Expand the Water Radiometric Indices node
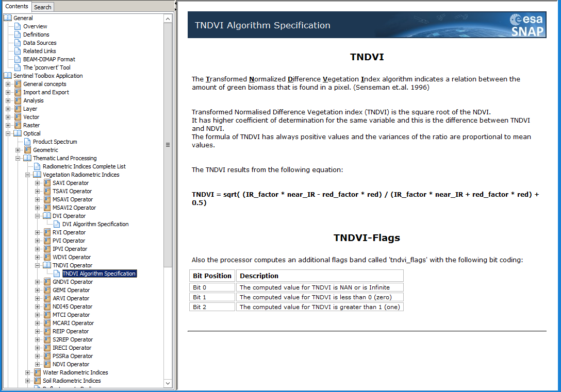 click(x=27, y=373)
